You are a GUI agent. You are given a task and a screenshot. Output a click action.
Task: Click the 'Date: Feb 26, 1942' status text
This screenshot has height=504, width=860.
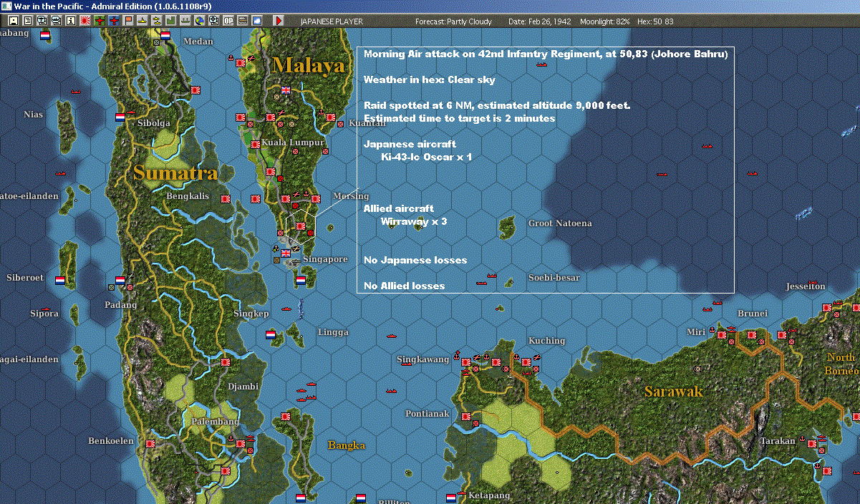(539, 21)
